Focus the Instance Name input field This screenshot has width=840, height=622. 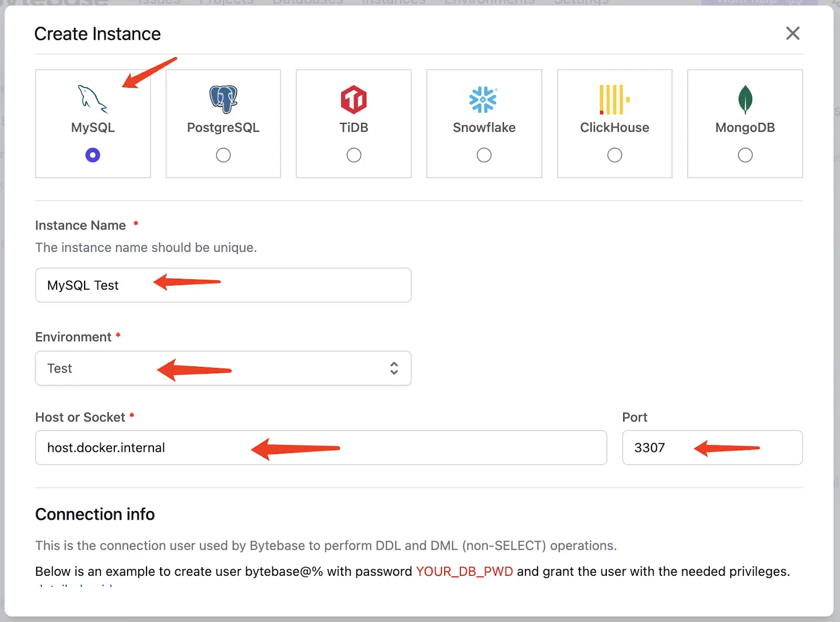(x=223, y=286)
